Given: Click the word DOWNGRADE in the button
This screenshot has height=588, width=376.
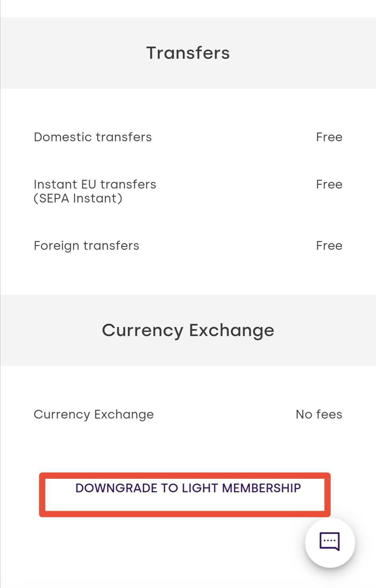Looking at the screenshot, I should click(116, 488).
